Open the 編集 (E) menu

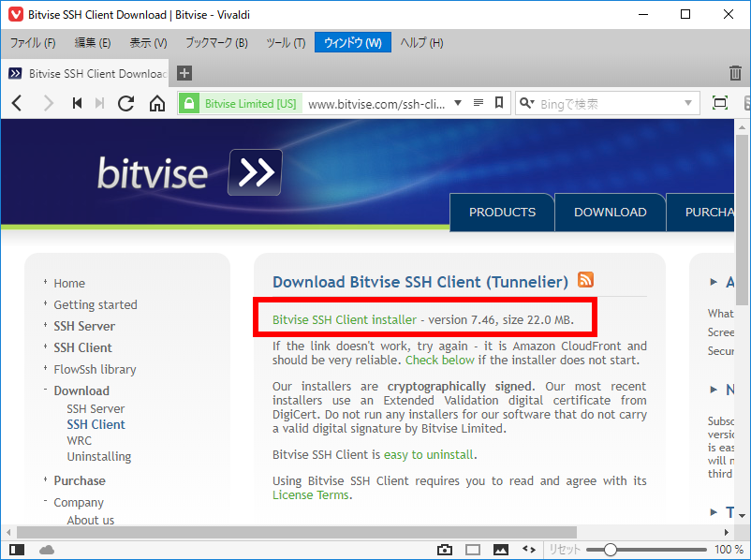point(93,43)
